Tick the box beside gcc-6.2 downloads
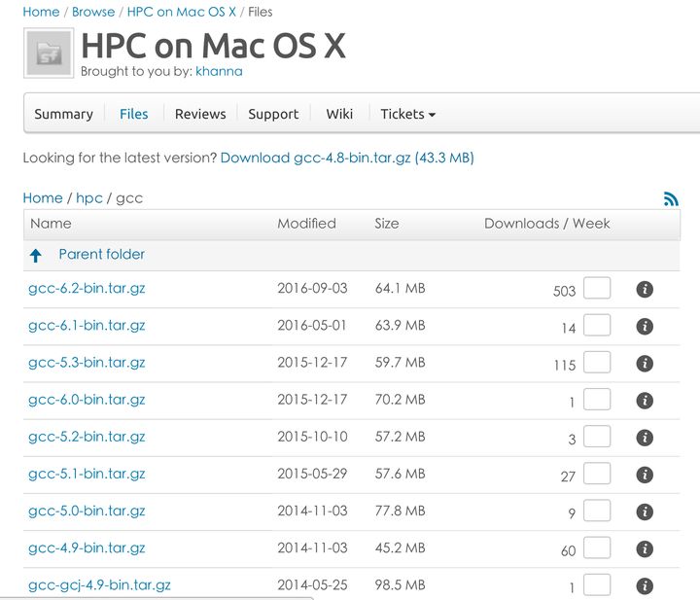The image size is (700, 600). click(597, 289)
